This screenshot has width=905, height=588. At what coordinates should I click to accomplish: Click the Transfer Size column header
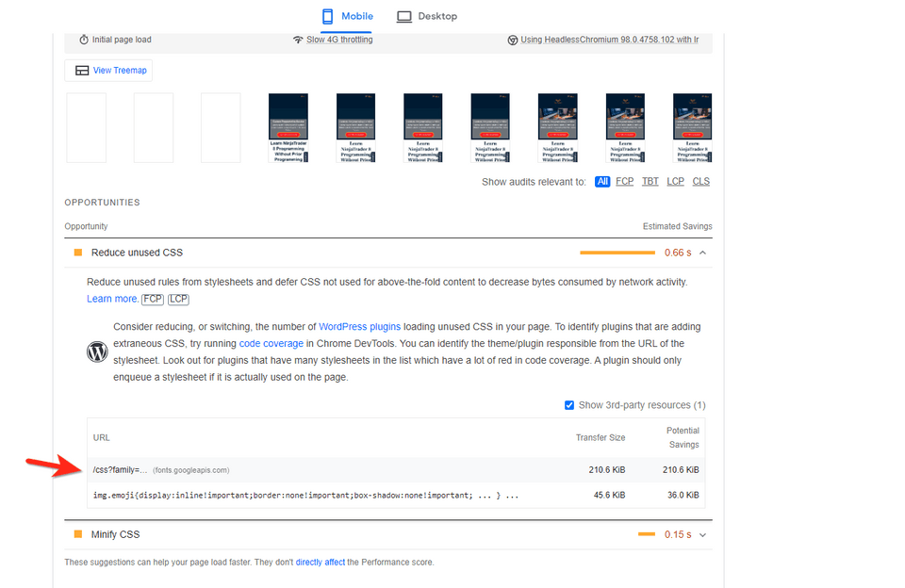click(x=601, y=437)
